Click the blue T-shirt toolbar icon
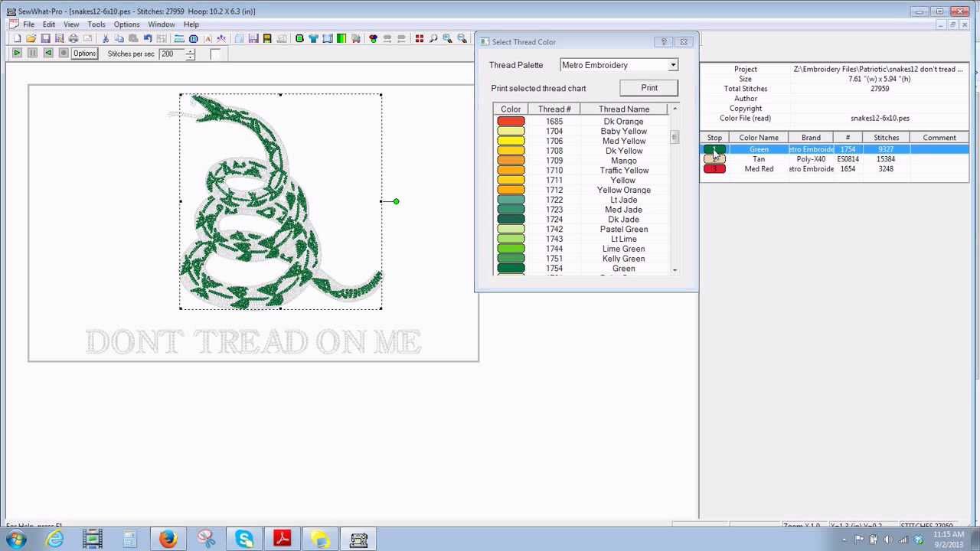This screenshot has width=980, height=551. [314, 38]
